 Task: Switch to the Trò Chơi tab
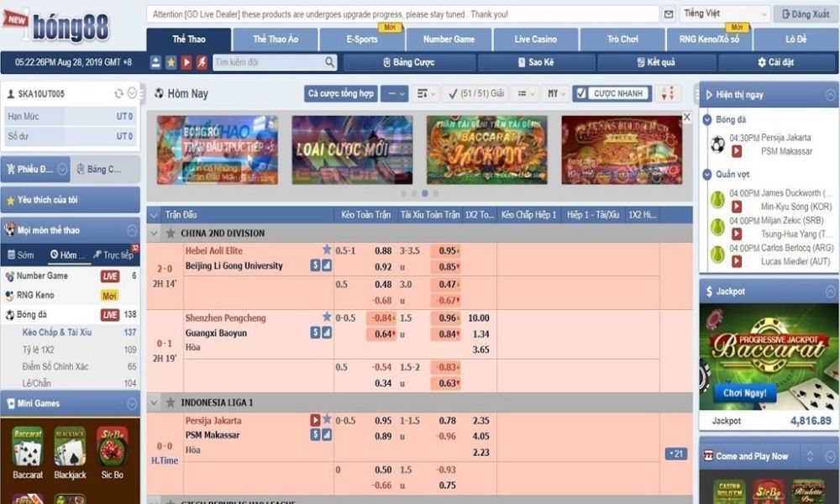click(622, 39)
